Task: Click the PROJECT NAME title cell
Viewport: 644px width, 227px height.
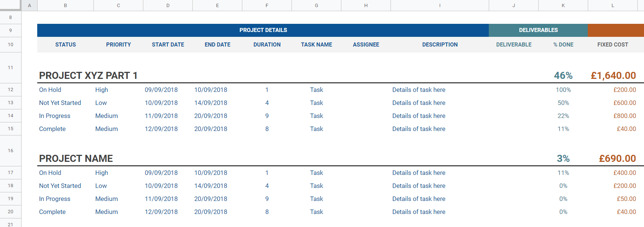Action: coord(76,159)
